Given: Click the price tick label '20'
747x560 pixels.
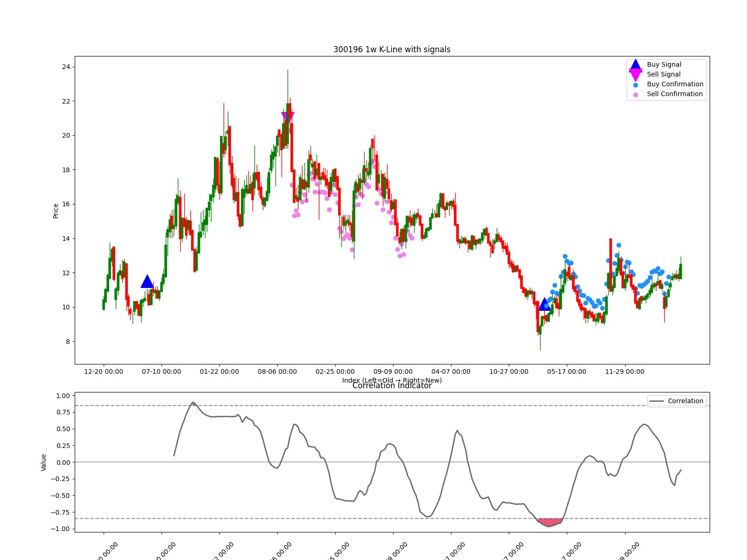Looking at the screenshot, I should pyautogui.click(x=66, y=135).
